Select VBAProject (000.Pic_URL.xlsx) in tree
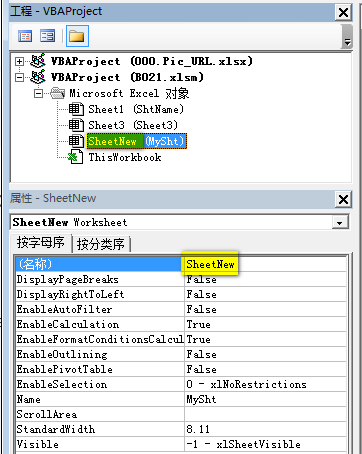Viewport: 362px width, 454px height. 152,61
